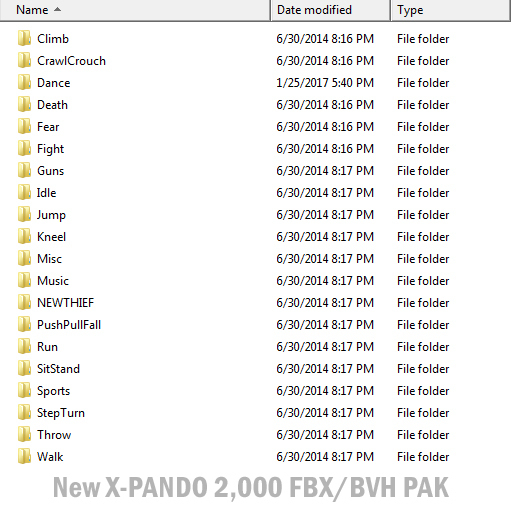The image size is (511, 515).
Task: Select the Fight folder name
Action: point(50,149)
